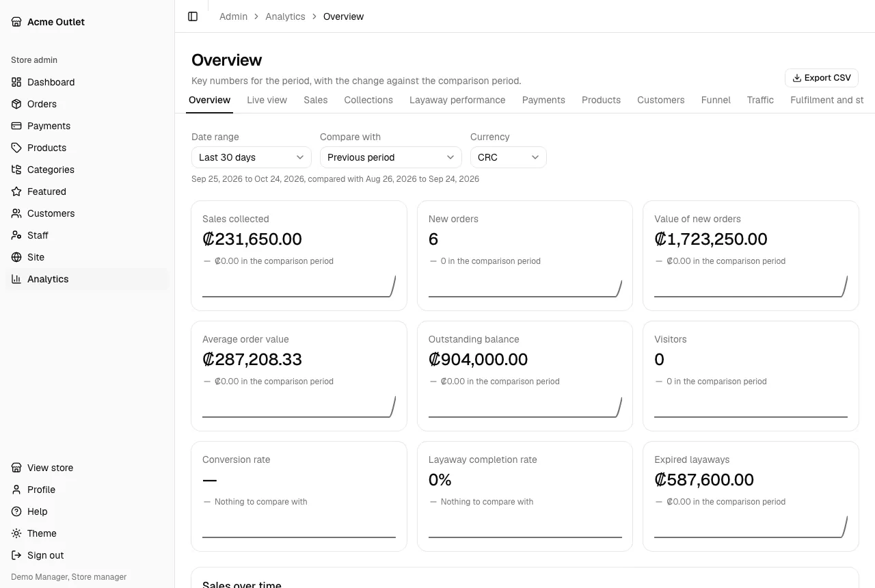Open the Site globe icon
Image resolution: width=875 pixels, height=588 pixels.
(16, 257)
